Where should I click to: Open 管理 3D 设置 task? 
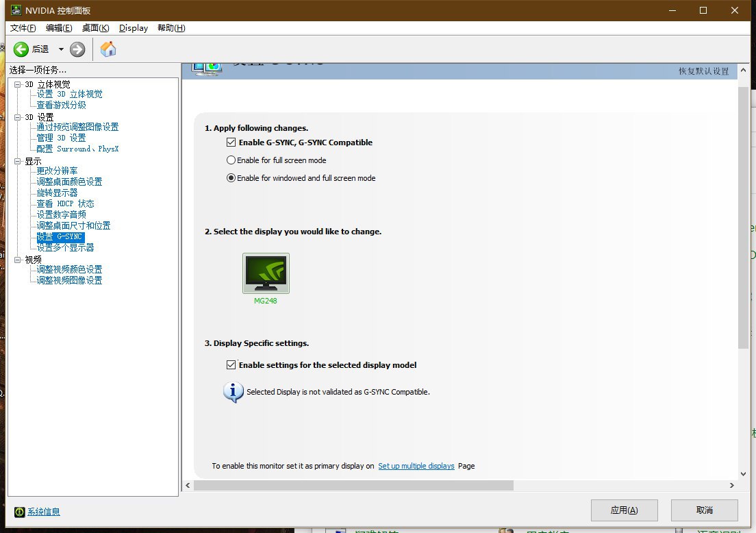[x=61, y=138]
